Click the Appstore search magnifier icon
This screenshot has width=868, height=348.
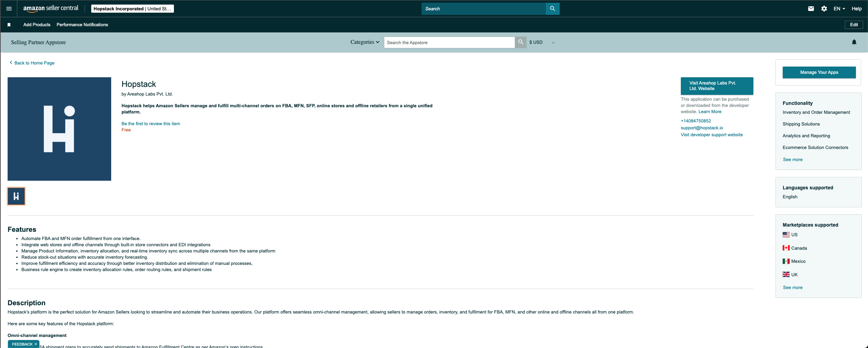pyautogui.click(x=521, y=42)
